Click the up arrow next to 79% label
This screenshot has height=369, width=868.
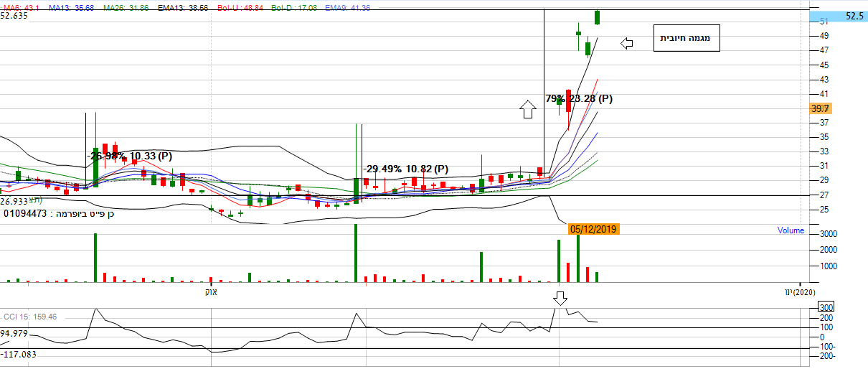[x=527, y=109]
